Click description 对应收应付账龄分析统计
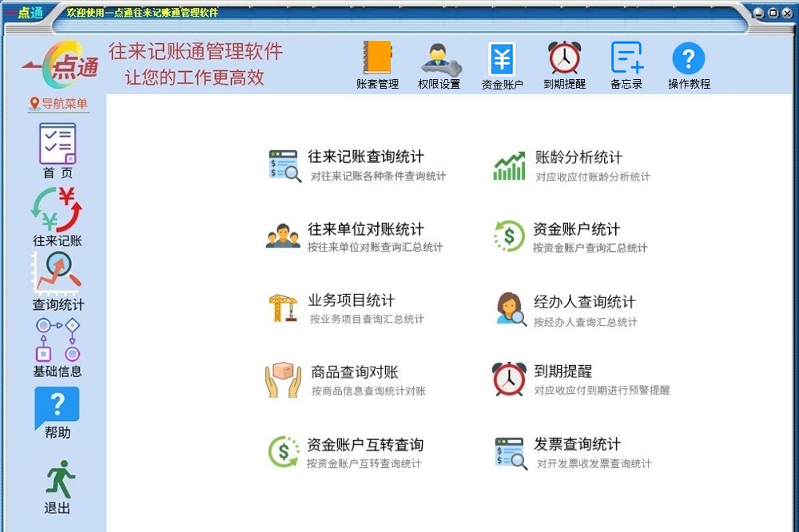The width and height of the screenshot is (799, 532). point(593,177)
